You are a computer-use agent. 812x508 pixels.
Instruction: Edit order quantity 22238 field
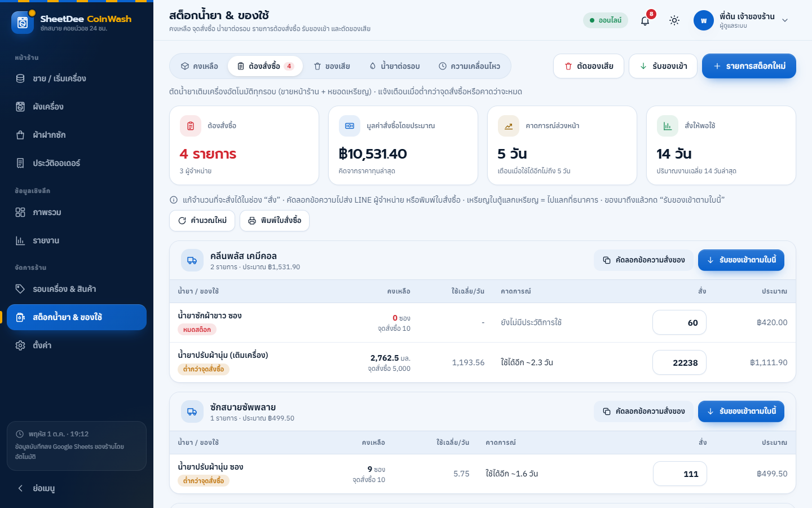point(679,362)
